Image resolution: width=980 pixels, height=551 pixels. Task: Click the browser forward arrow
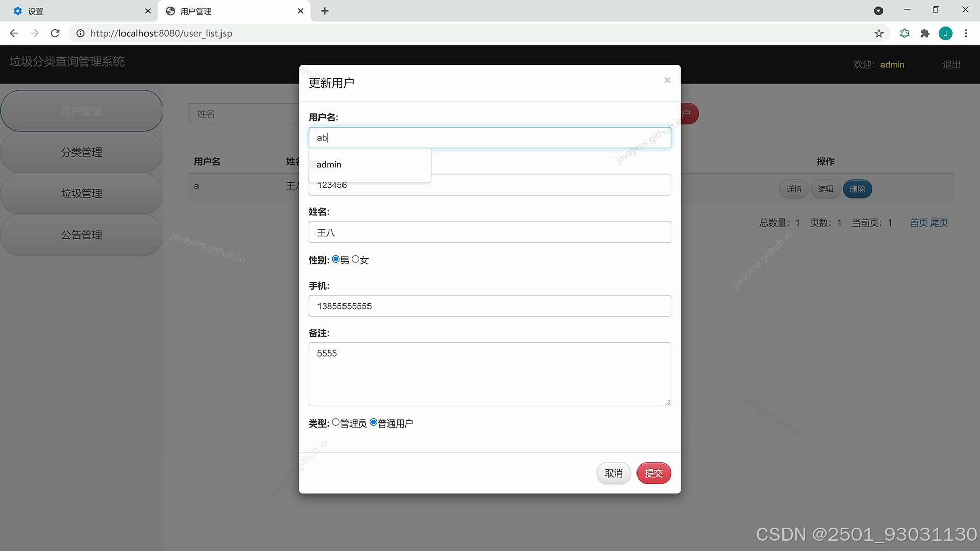pyautogui.click(x=34, y=33)
